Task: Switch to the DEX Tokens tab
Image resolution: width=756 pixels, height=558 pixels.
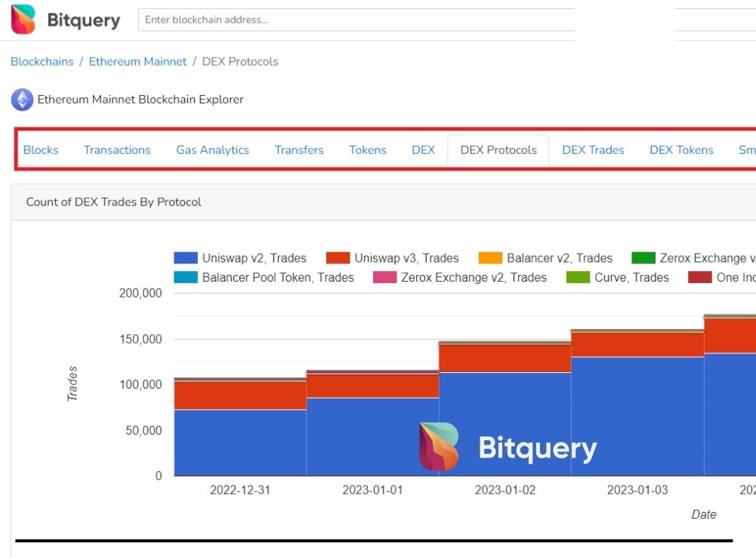Action: click(681, 150)
